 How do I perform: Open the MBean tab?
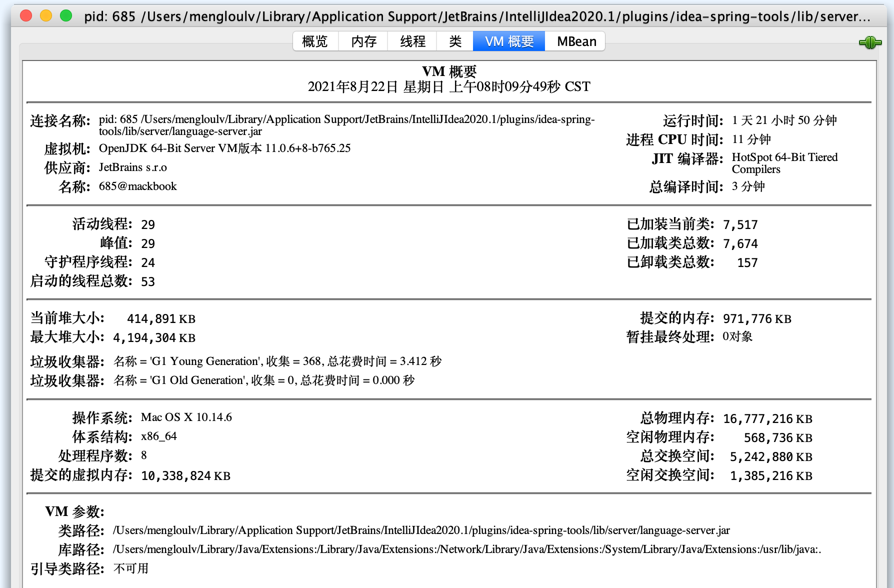point(575,41)
